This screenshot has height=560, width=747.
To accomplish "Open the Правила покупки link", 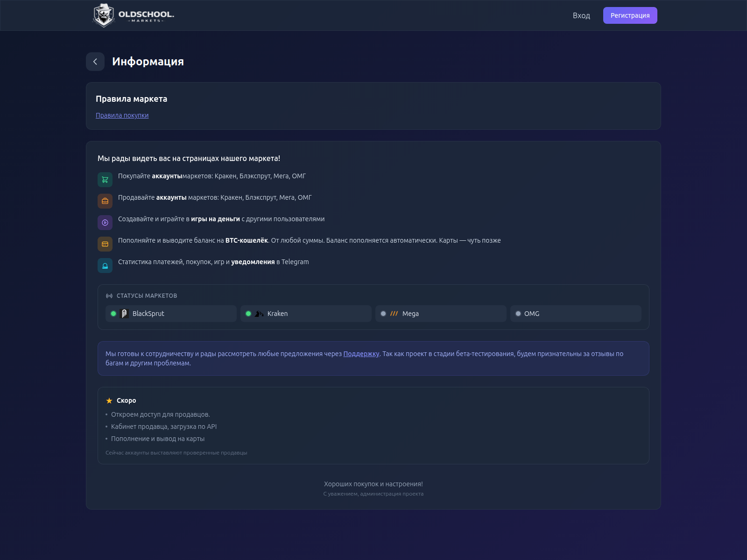I will coord(122,115).
